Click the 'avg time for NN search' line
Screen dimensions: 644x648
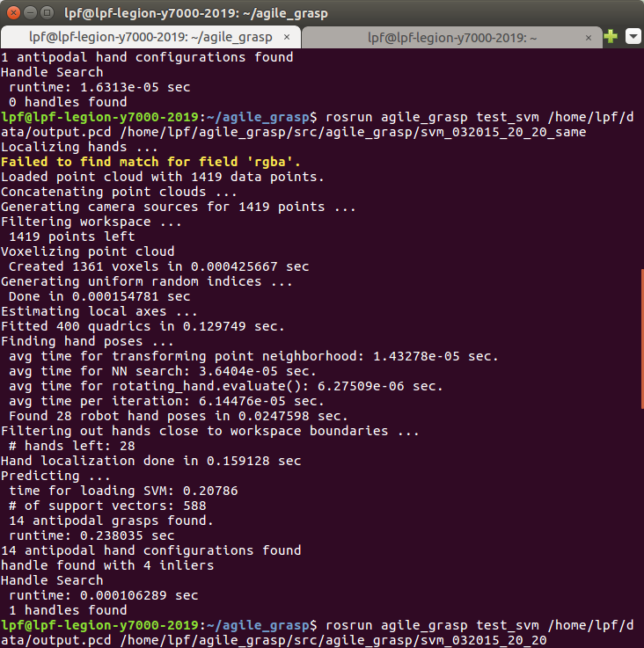pyautogui.click(x=163, y=371)
